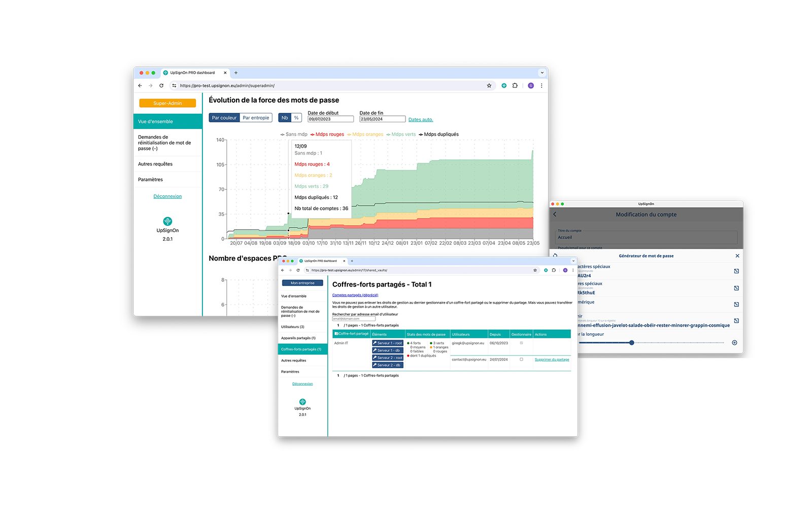Open extensions puzzle icon in superadmin browser
This screenshot has width=812, height=508.
[x=515, y=86]
